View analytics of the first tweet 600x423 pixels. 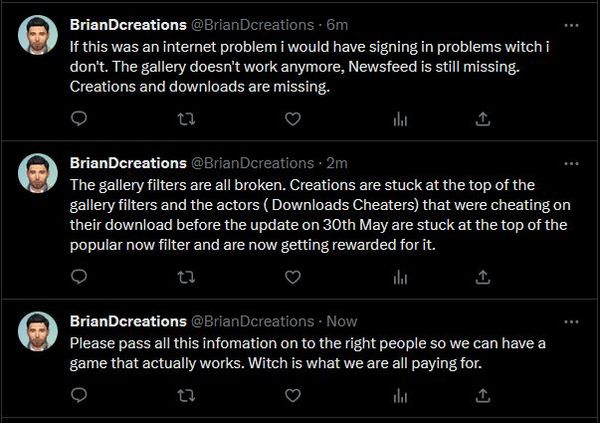[399, 119]
